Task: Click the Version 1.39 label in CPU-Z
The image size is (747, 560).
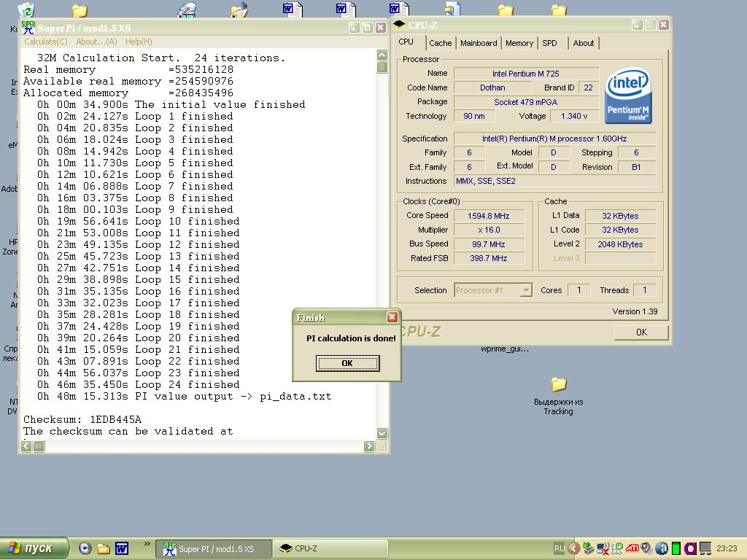Action: [x=635, y=311]
